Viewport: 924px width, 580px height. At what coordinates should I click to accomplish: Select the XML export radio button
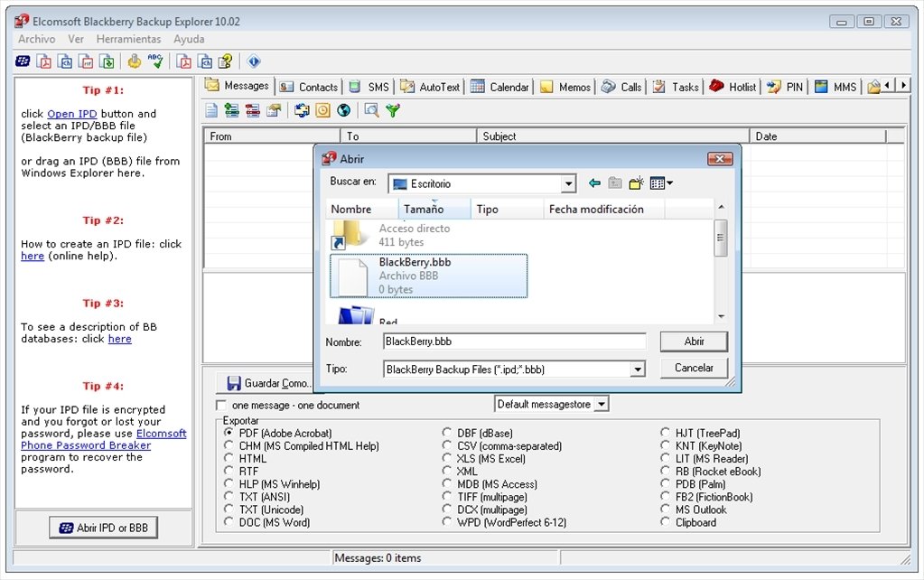447,471
